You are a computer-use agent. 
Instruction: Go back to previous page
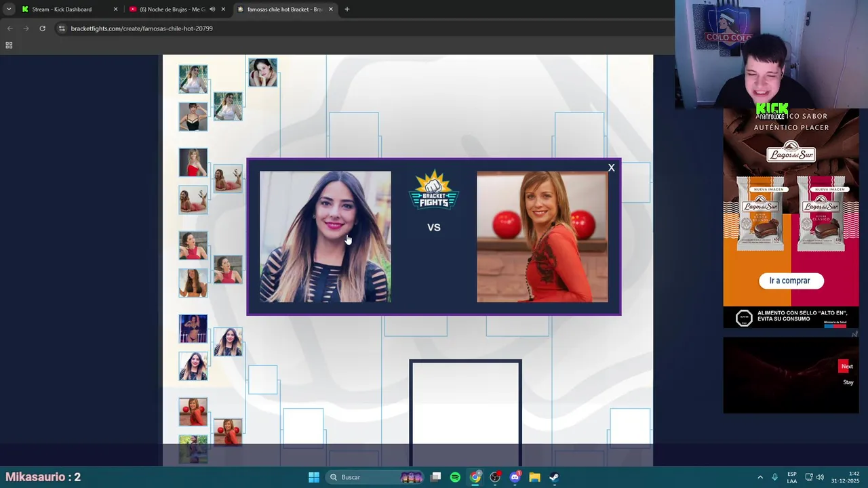pyautogui.click(x=9, y=28)
